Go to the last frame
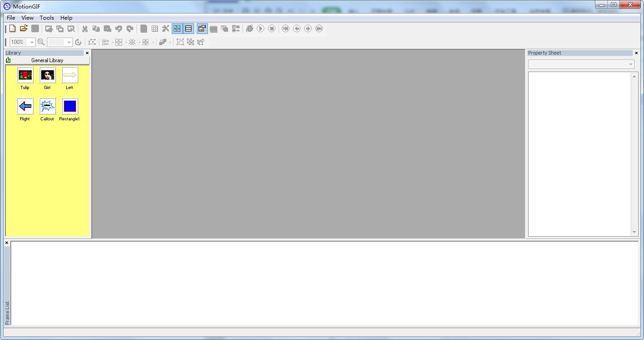This screenshot has height=340, width=644. pos(319,29)
